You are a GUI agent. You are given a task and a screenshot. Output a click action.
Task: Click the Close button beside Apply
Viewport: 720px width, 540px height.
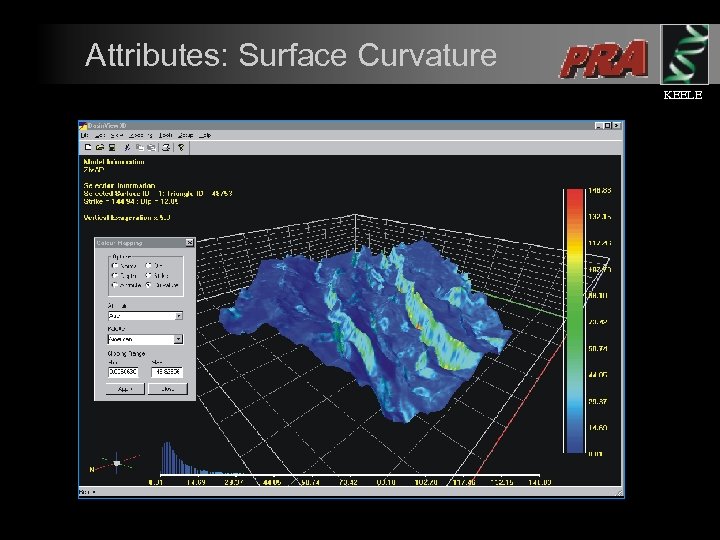168,389
